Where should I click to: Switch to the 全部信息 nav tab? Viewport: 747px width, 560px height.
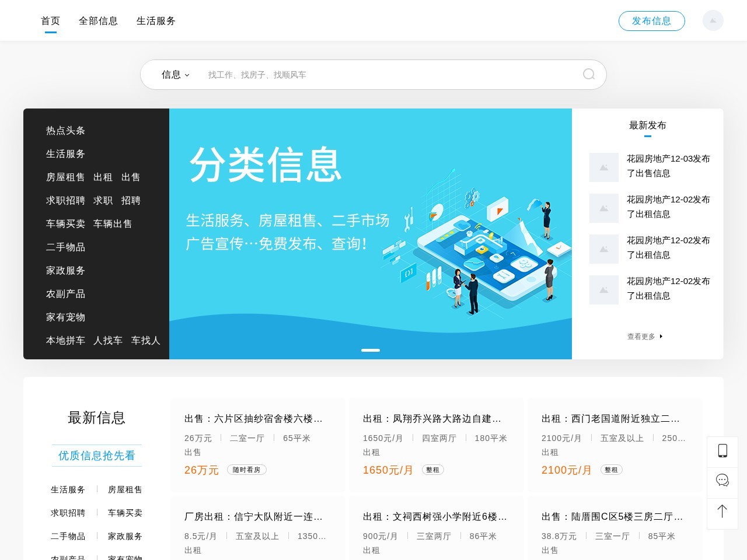point(98,21)
